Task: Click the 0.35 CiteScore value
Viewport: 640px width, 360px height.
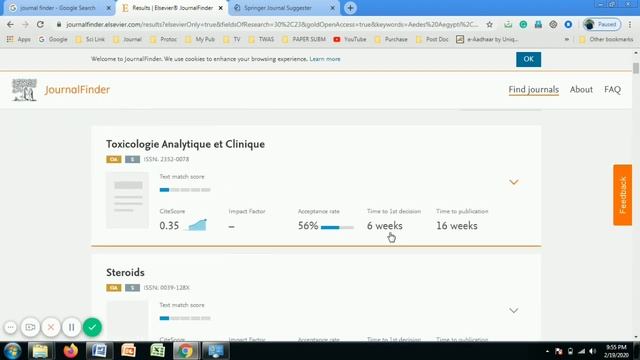Action: point(169,226)
